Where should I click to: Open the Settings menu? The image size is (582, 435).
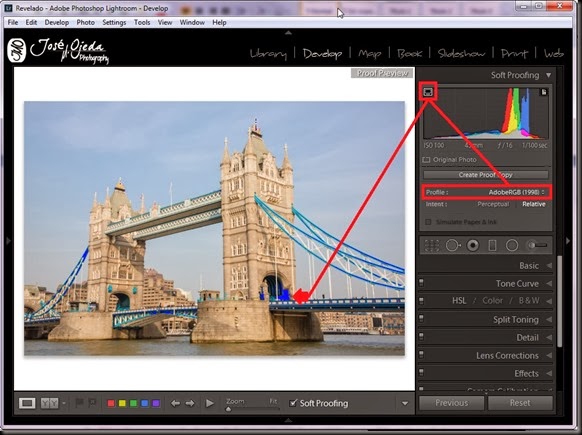pos(114,22)
